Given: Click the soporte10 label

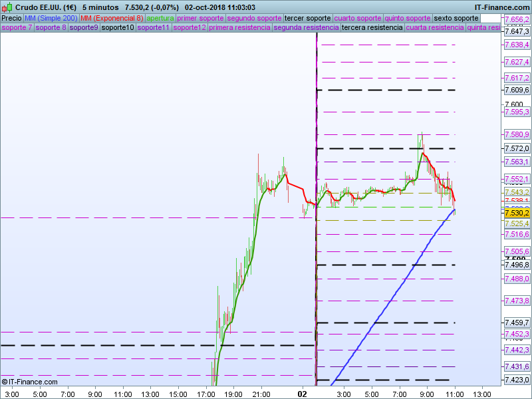Looking at the screenshot, I should pyautogui.click(x=118, y=27).
